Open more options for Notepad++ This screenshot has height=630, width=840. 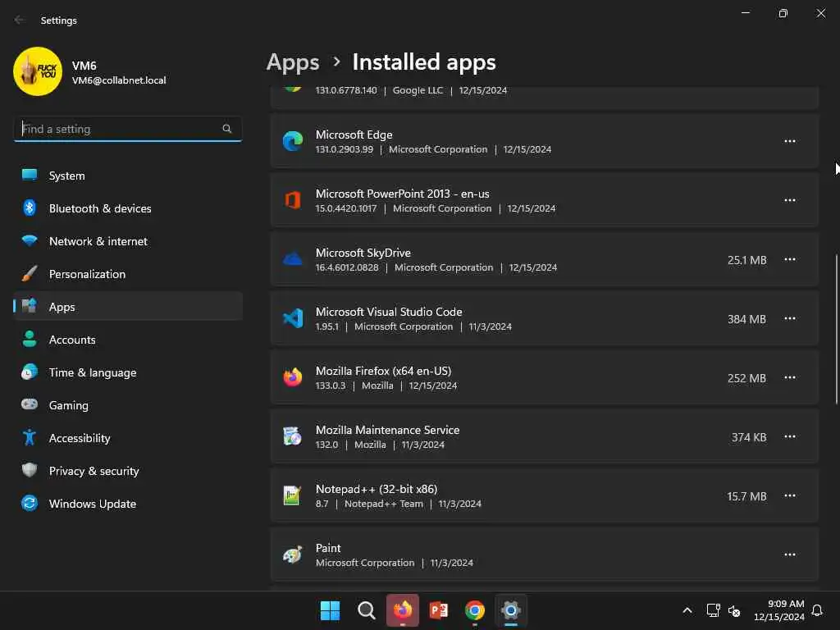790,495
